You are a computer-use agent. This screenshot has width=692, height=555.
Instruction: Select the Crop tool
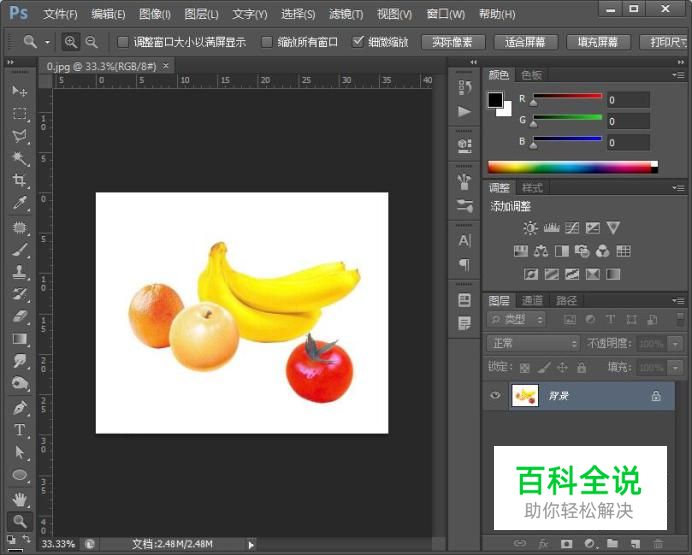[x=19, y=181]
